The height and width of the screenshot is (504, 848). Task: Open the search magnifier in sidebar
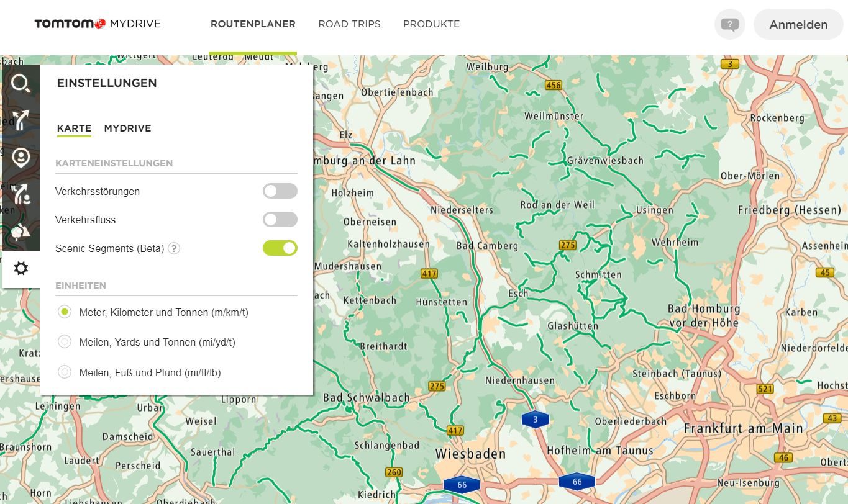(21, 83)
